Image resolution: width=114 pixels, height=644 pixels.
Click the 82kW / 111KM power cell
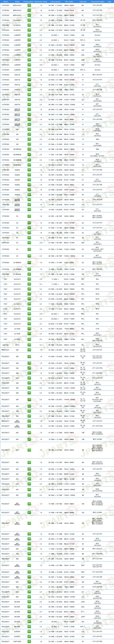(x=69, y=238)
